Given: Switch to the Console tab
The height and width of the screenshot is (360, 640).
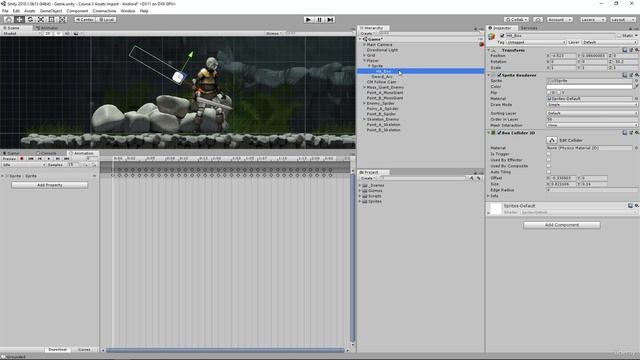Looking at the screenshot, I should (x=46, y=153).
